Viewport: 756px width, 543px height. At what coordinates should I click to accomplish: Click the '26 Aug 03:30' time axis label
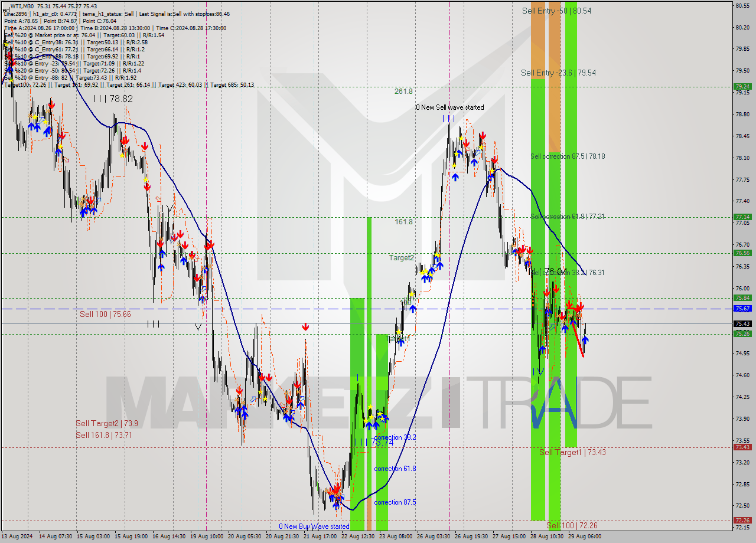tap(432, 537)
